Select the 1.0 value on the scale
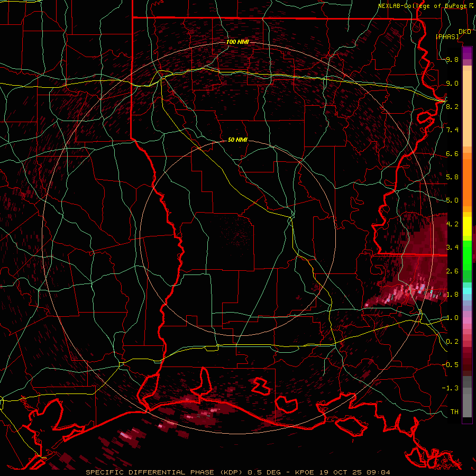Viewport: 476px width, 476px height. tap(452, 318)
